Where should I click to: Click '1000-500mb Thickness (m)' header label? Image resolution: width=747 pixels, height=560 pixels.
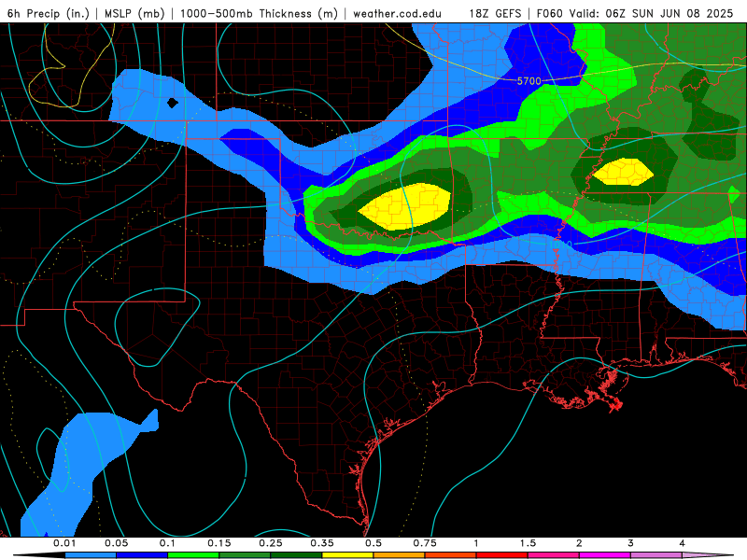pyautogui.click(x=259, y=13)
